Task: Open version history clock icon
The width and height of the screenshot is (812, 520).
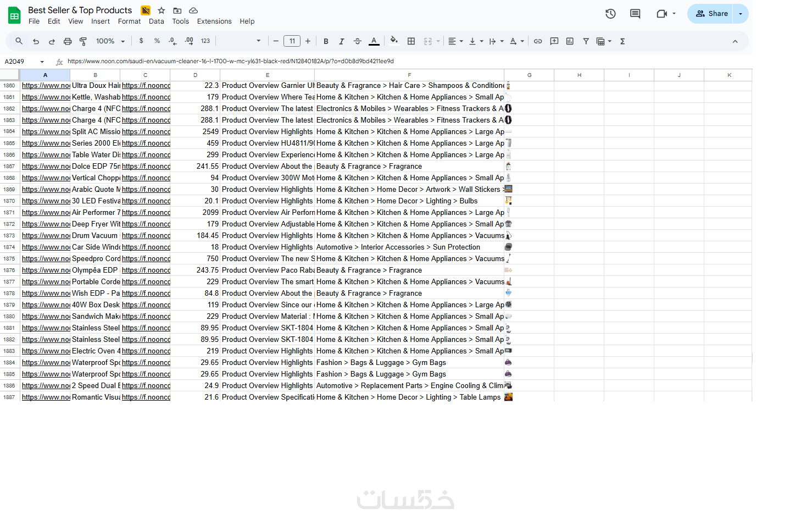Action: [610, 14]
